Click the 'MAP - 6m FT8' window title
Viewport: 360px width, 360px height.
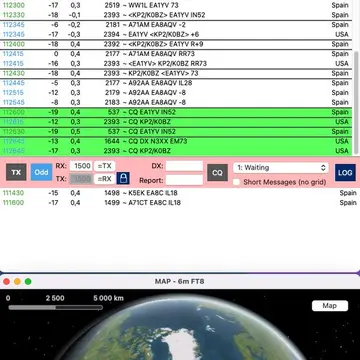(179, 281)
